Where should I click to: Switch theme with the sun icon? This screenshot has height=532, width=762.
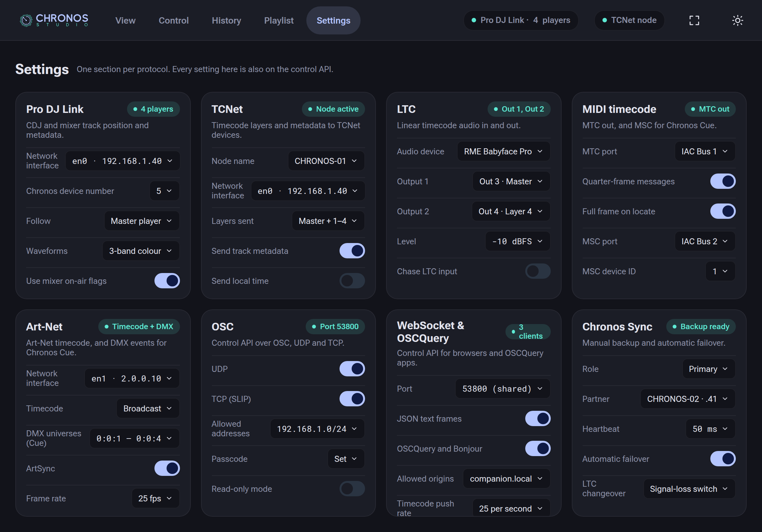[x=737, y=20]
